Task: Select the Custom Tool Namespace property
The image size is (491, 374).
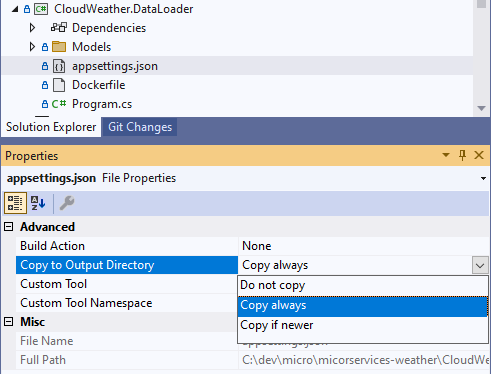Action: coord(127,303)
